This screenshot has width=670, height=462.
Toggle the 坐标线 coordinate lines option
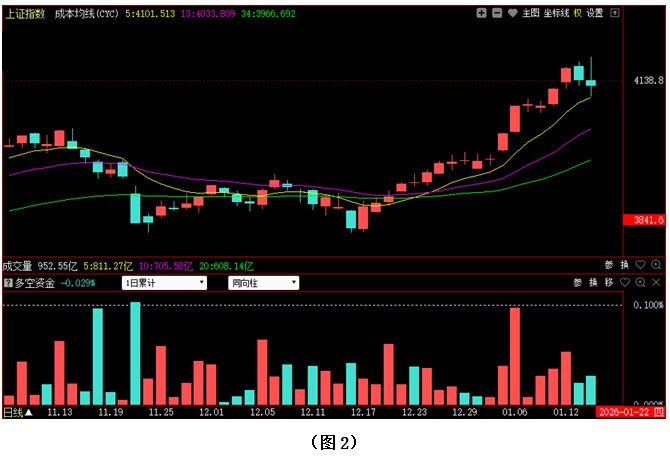[x=557, y=14]
